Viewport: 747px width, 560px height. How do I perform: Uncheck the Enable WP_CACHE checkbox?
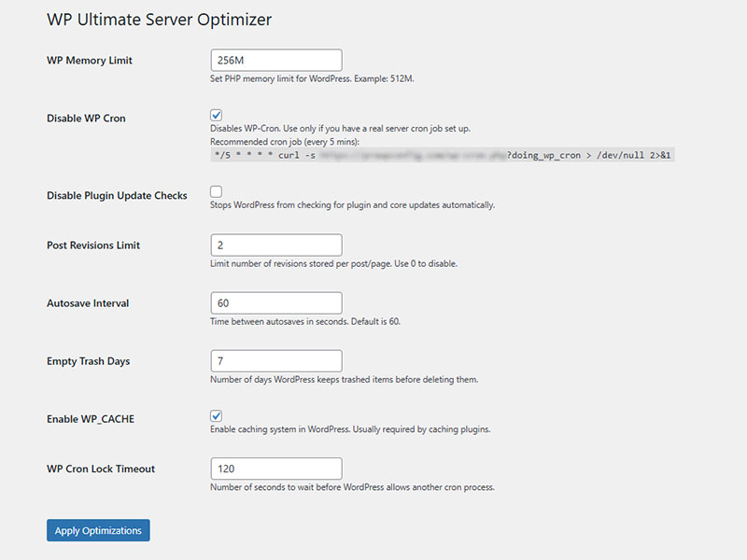(217, 415)
